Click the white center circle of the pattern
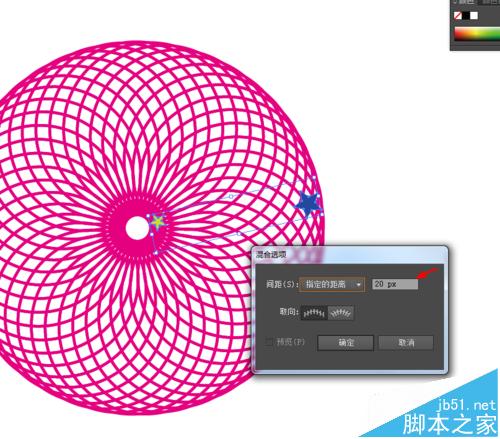This screenshot has height=439, width=500. coord(137,228)
